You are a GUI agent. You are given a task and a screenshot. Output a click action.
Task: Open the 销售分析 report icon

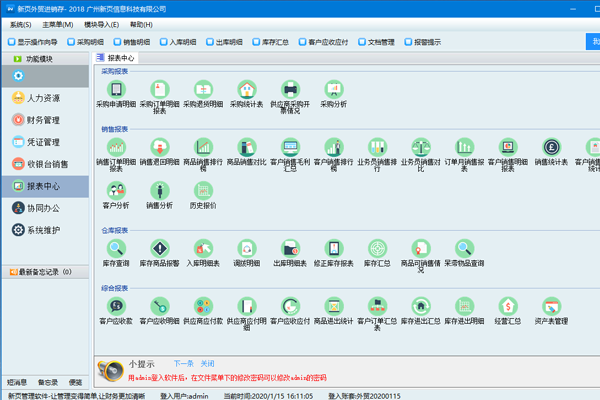click(160, 191)
